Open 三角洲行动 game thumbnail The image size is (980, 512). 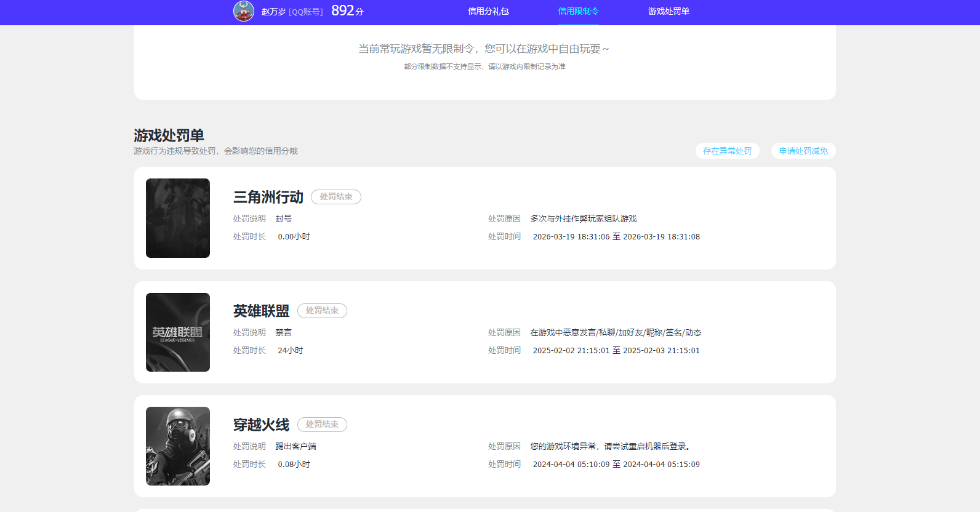178,218
